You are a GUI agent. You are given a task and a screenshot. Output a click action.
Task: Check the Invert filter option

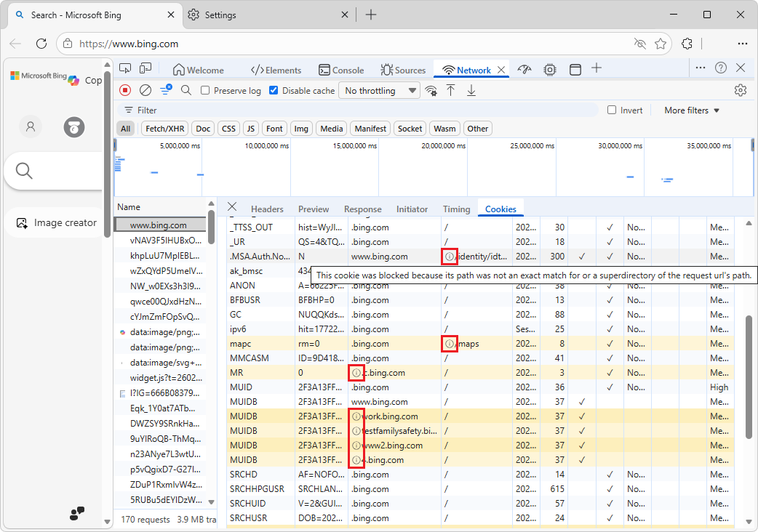pos(611,110)
